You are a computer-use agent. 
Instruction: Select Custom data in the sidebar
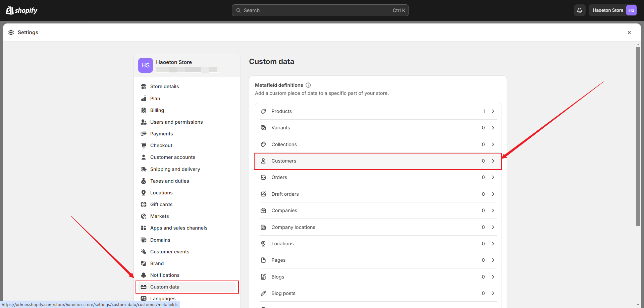coord(187,287)
